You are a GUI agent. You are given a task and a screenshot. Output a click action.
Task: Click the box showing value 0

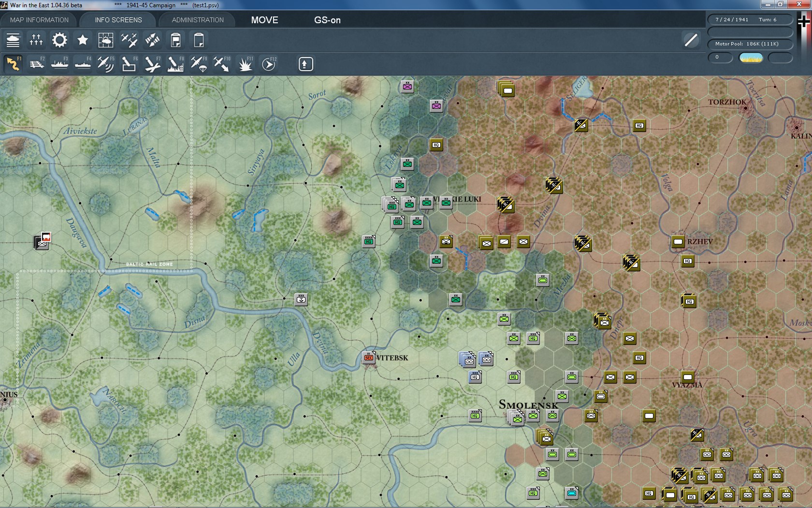point(720,58)
